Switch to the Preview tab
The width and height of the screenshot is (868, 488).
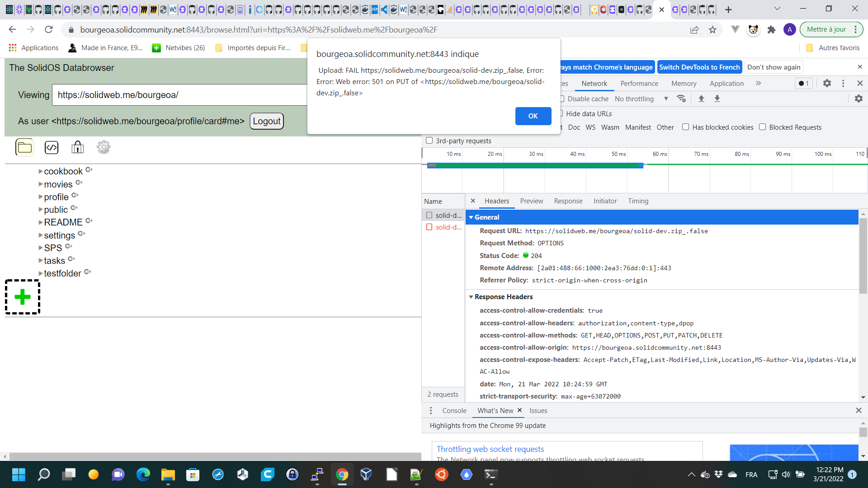click(x=532, y=201)
